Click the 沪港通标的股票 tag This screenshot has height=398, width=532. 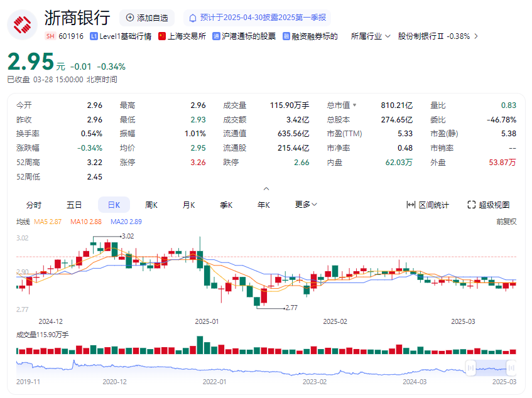point(249,36)
